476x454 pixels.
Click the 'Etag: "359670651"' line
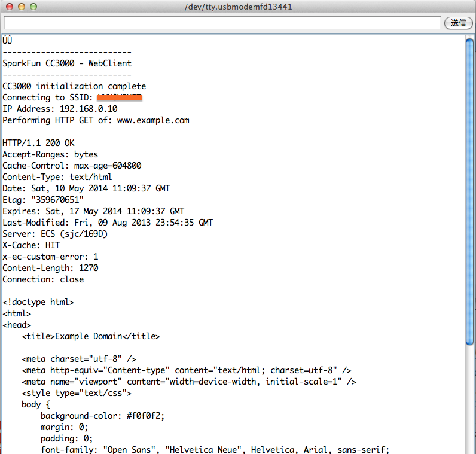pos(43,200)
